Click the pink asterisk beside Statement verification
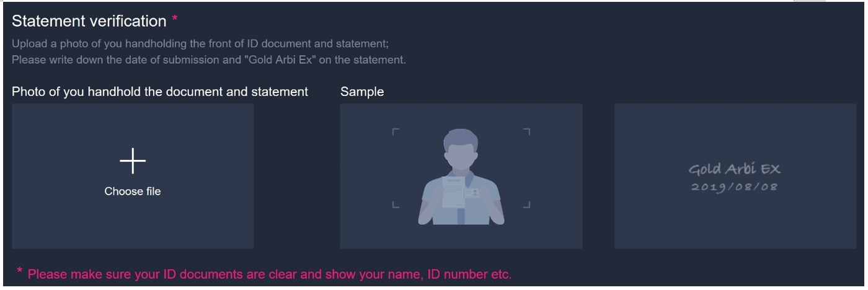 pyautogui.click(x=175, y=20)
